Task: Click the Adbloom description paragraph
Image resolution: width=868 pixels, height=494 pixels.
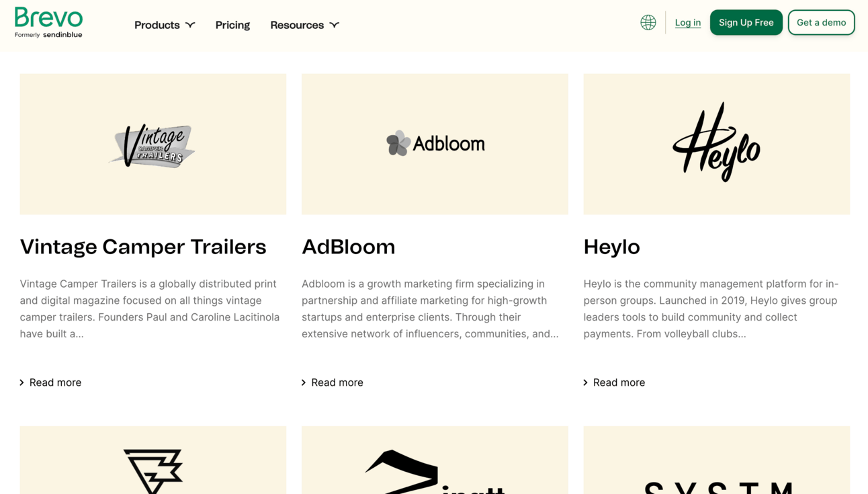Action: (430, 308)
